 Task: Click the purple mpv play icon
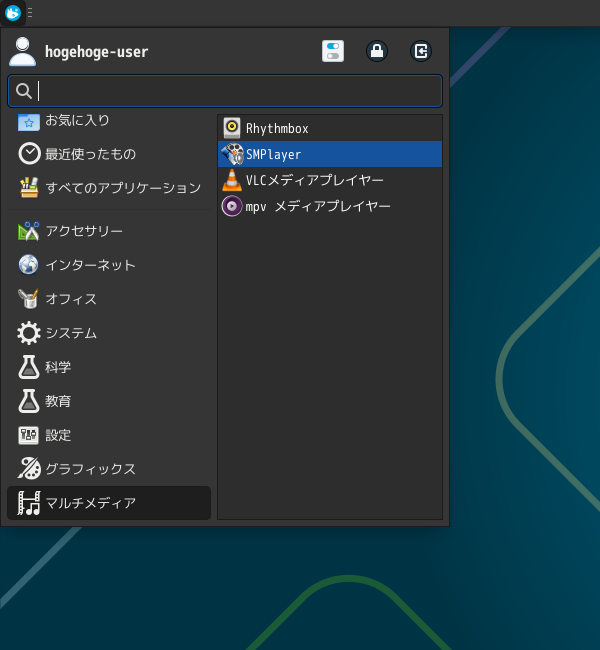232,206
